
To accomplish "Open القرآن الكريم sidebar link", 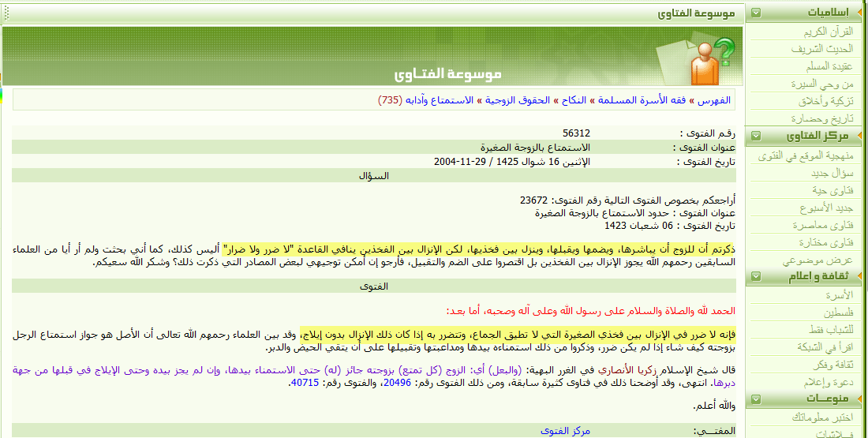I will 828,32.
